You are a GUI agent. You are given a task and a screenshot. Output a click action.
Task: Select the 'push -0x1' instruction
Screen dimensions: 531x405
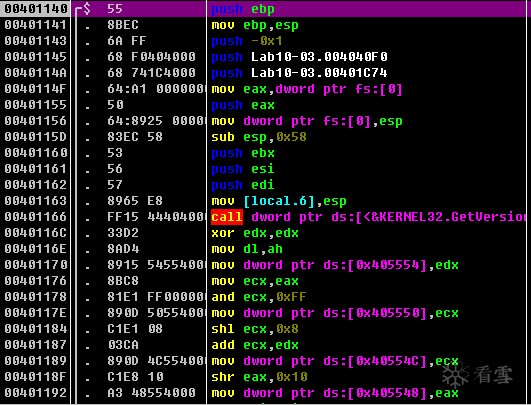coord(247,41)
